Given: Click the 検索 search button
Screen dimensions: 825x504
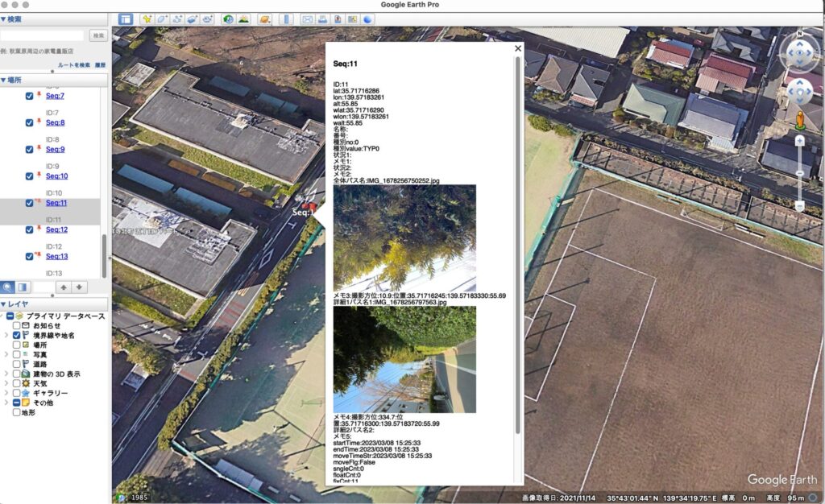Looking at the screenshot, I should tap(97, 35).
